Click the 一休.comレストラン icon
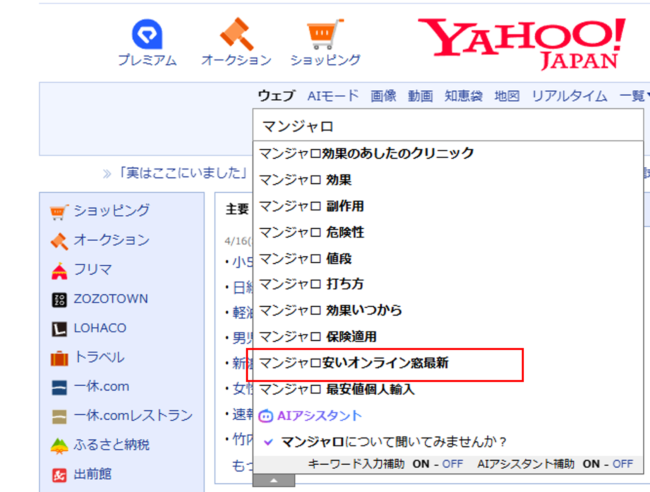Image resolution: width=650 pixels, height=492 pixels. 59,417
